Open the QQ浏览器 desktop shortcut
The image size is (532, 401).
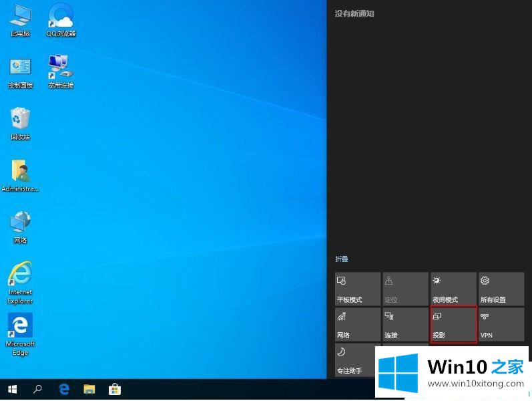(x=61, y=20)
